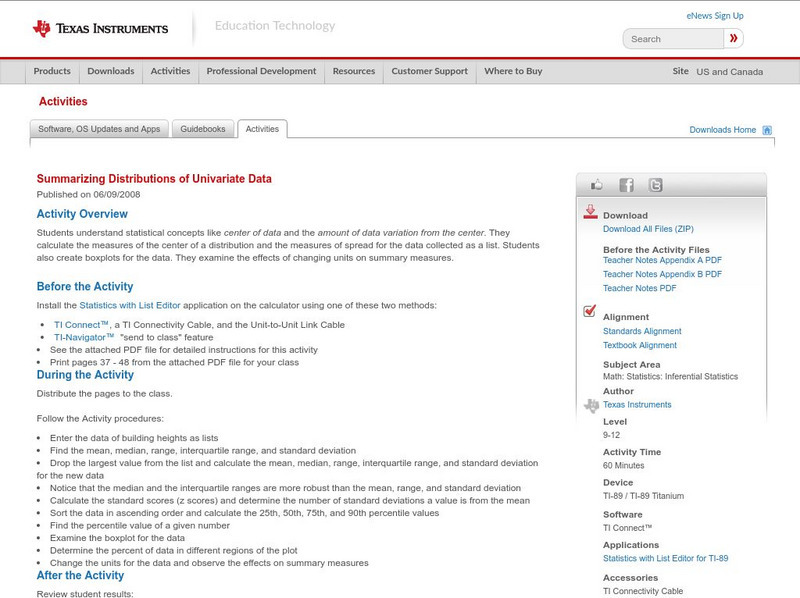Open the TI Connect link in list
800x598 pixels.
[82, 325]
